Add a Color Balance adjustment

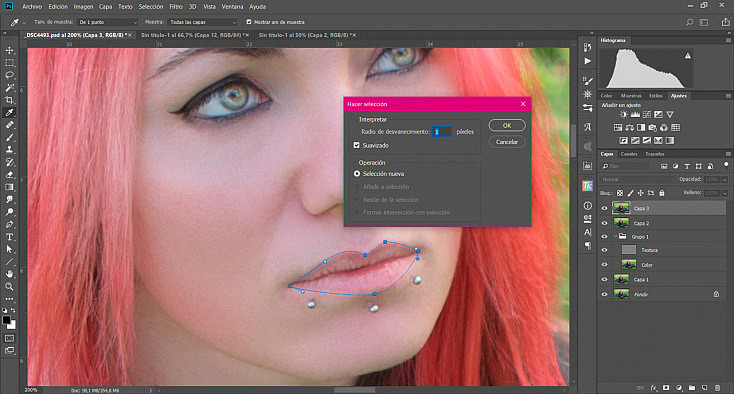(630, 127)
